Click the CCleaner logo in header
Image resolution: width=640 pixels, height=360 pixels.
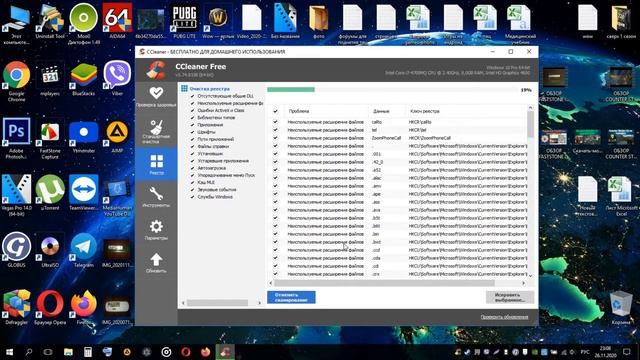point(156,70)
